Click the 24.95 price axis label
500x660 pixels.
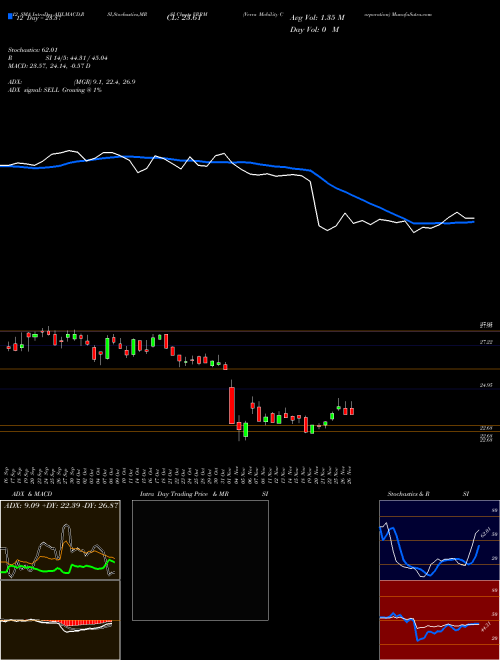[486, 385]
